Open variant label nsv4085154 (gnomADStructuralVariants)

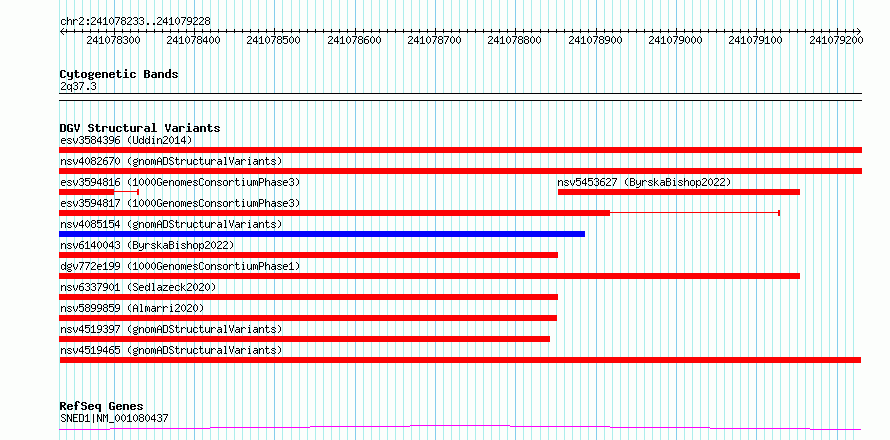[x=171, y=224]
